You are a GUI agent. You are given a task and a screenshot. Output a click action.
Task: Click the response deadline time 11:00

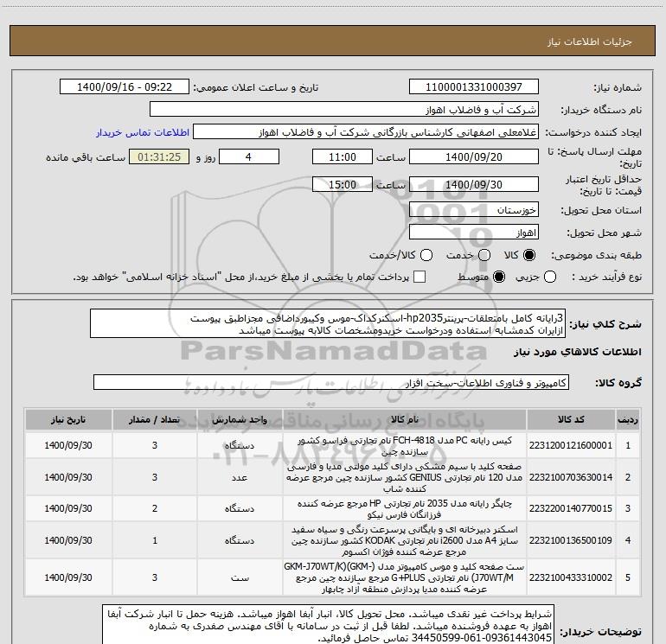[343, 156]
